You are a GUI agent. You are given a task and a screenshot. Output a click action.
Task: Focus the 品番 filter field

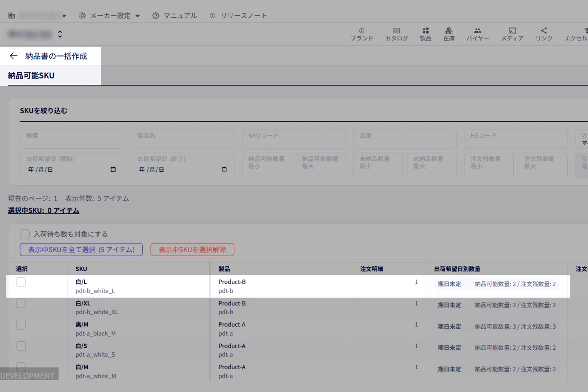tap(405, 139)
